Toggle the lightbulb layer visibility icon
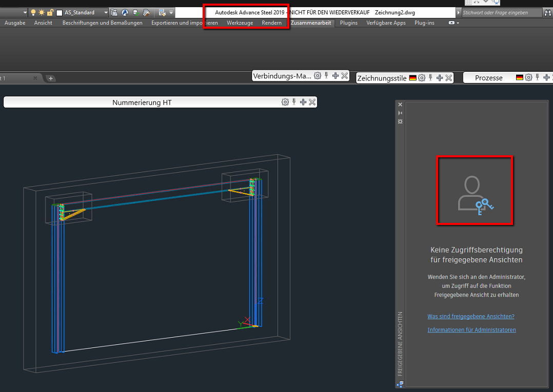 click(33, 12)
